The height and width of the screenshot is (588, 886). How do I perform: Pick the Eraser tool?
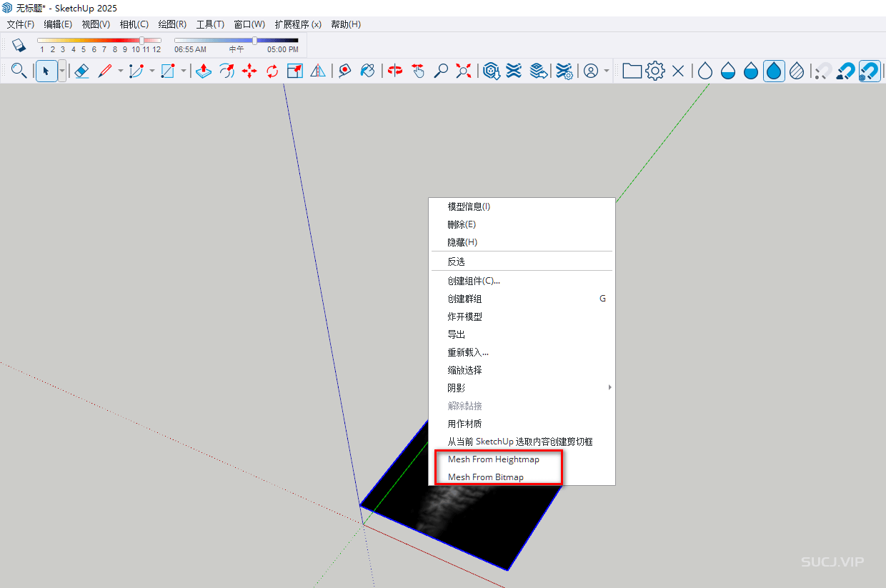tap(81, 71)
